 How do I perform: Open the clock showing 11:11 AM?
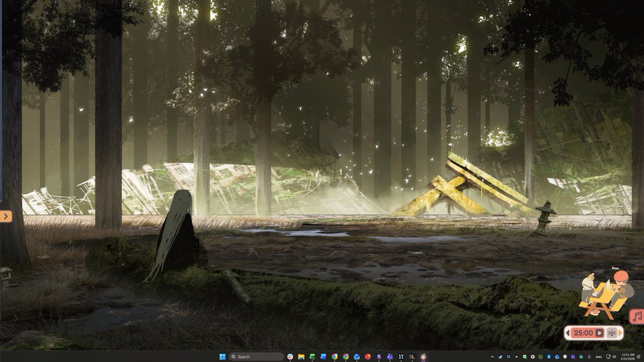tap(628, 357)
